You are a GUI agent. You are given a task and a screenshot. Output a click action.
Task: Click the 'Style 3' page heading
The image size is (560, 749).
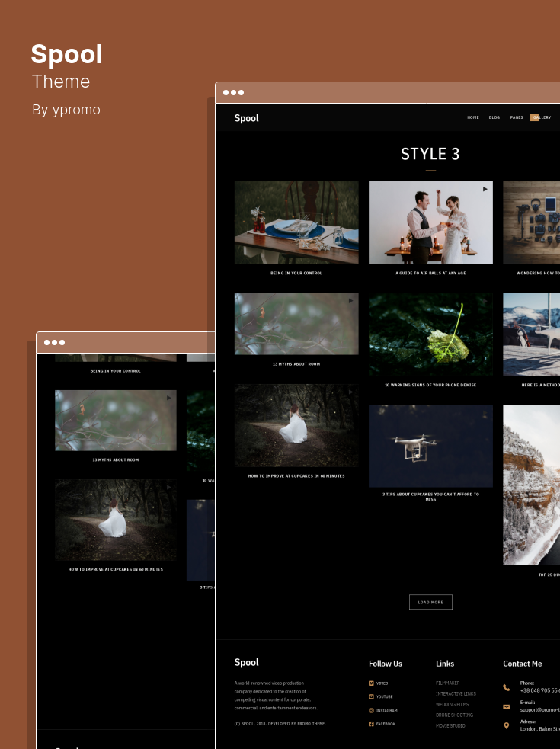[x=430, y=154]
